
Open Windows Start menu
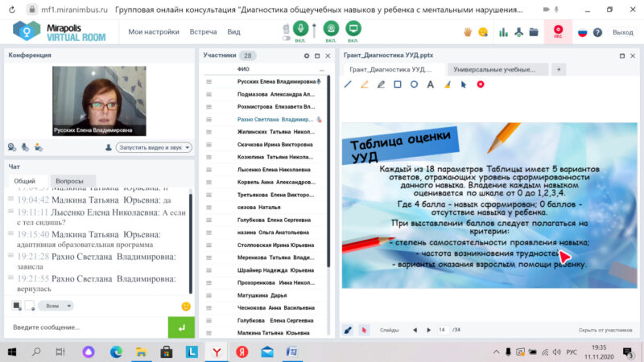click(12, 352)
